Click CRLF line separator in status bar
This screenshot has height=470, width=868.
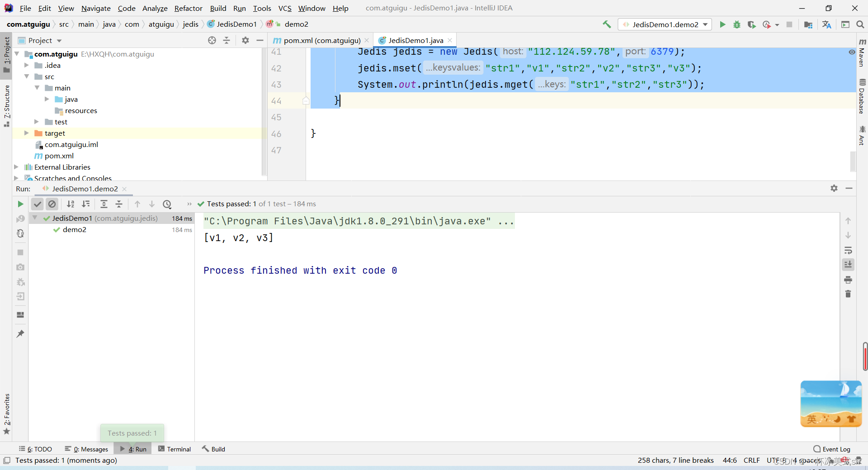tap(751, 461)
